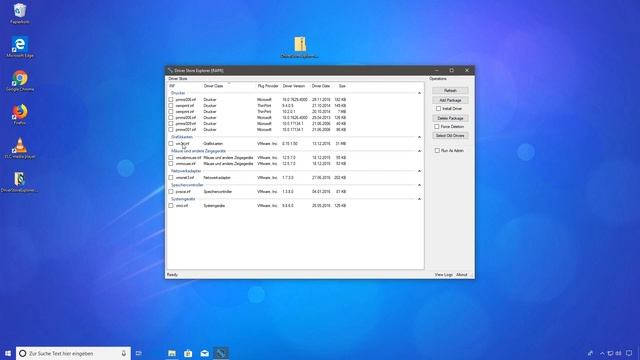Open Task View from the taskbar
This screenshot has width=640, height=360.
[139, 353]
